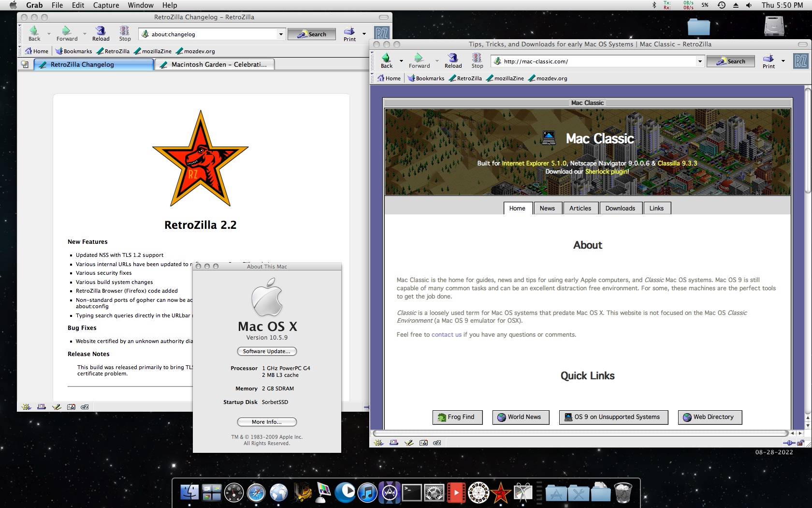Viewport: 812px width, 508px height.
Task: Open the Articles tab on Mac Classic page
Action: click(580, 208)
